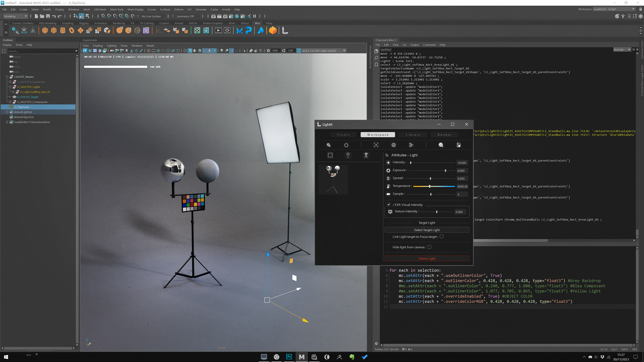
Task: Click the blue P shelf icon
Action: 249,31
